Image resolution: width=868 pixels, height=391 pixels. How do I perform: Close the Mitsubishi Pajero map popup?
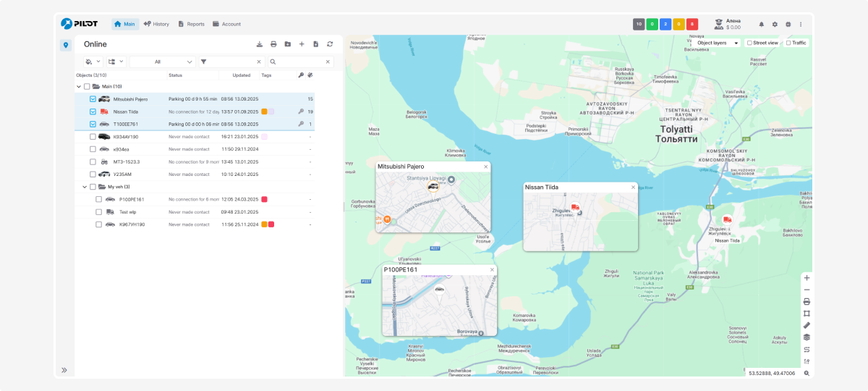(486, 167)
